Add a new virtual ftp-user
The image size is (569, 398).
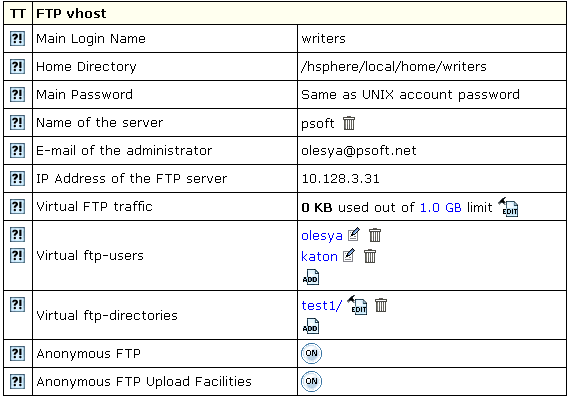[311, 277]
